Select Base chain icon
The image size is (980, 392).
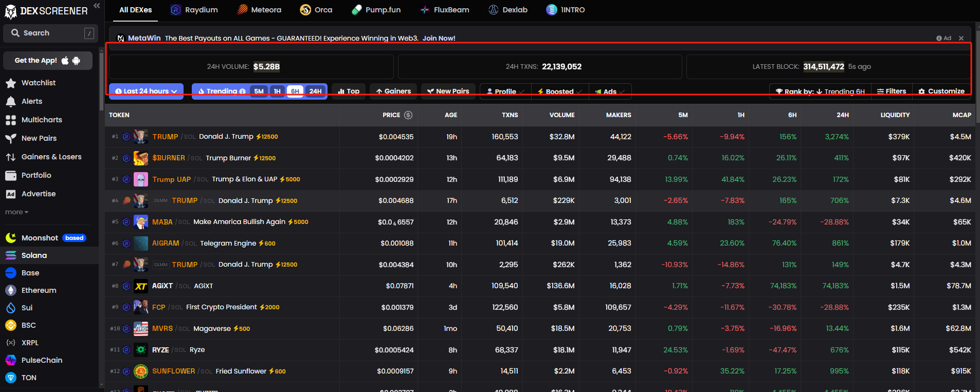point(11,273)
